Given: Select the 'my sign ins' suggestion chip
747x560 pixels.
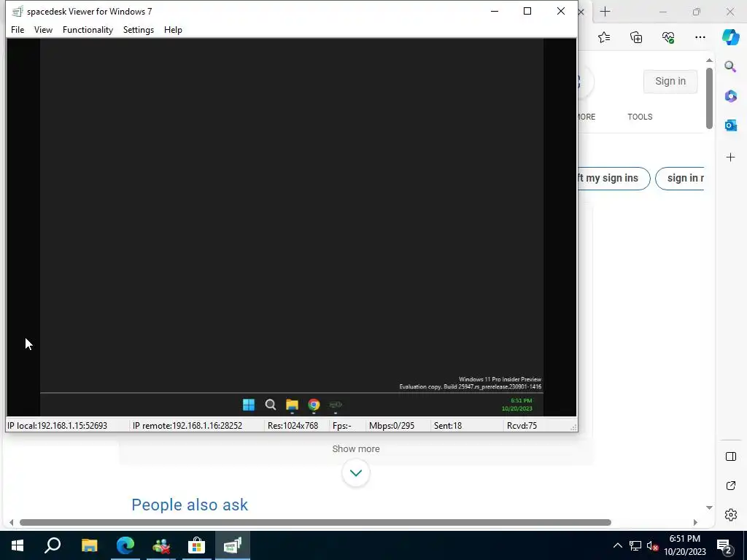Looking at the screenshot, I should coord(614,179).
